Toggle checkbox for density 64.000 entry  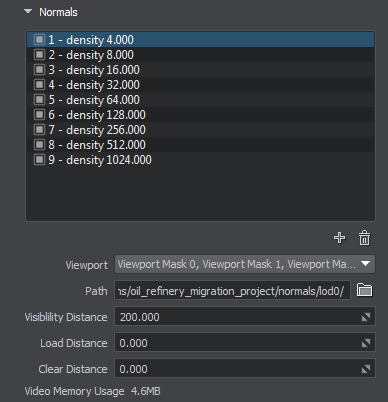click(x=39, y=100)
